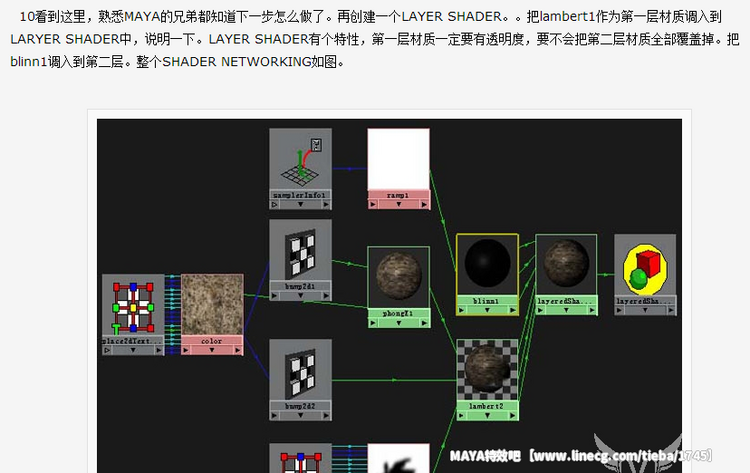Click the place2dTexture input connections arrow
The image size is (750, 473).
click(x=107, y=350)
